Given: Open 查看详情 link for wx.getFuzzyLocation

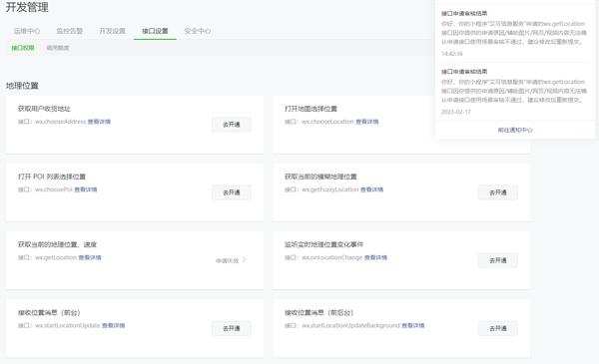Looking at the screenshot, I should (x=371, y=189).
